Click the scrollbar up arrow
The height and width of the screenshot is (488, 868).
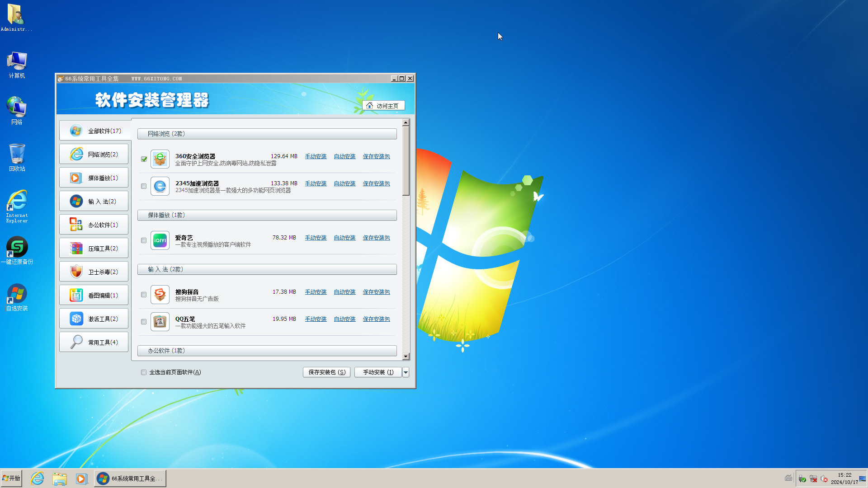point(406,122)
